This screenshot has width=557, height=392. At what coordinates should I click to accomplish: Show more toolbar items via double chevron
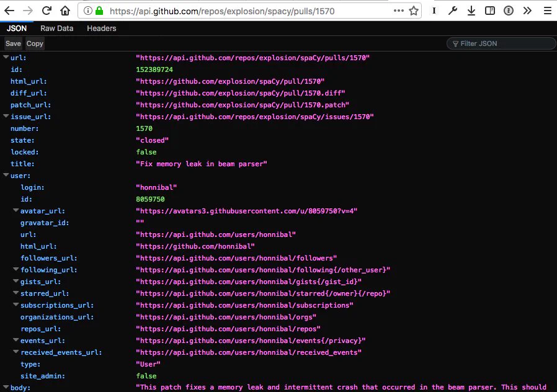coord(527,11)
